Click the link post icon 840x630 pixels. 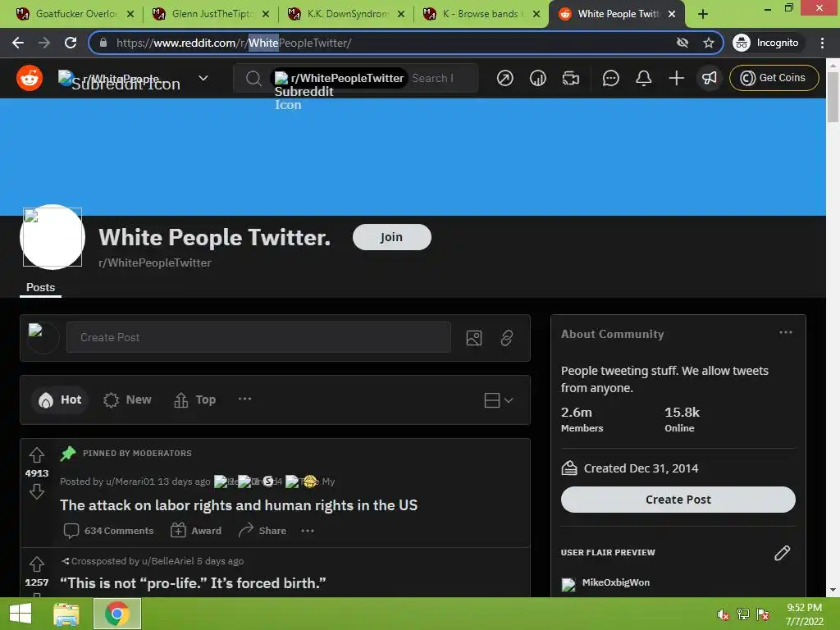[x=507, y=338]
